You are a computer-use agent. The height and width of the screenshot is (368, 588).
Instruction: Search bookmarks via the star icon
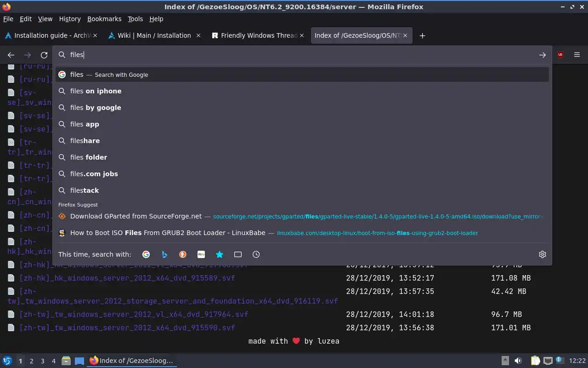(220, 254)
